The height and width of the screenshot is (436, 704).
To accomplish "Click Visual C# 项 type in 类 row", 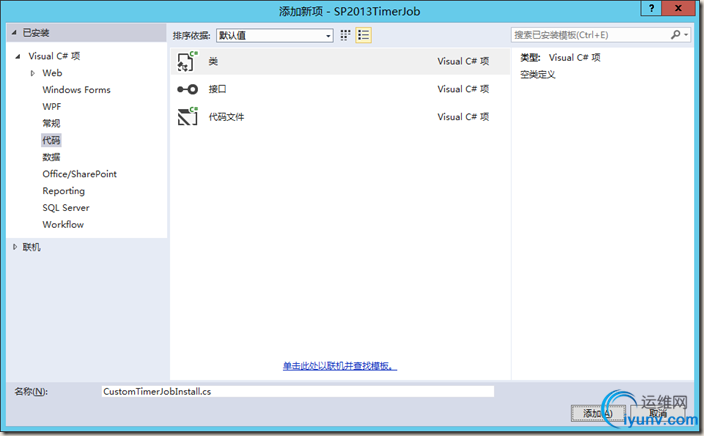I will point(463,61).
